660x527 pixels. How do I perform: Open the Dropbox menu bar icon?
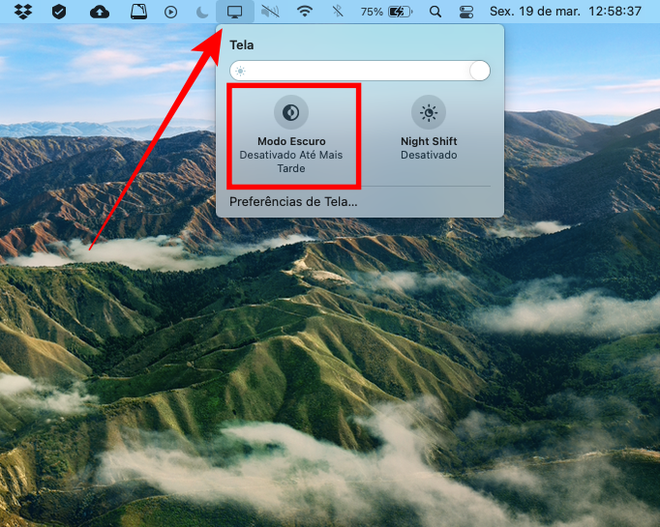[23, 11]
